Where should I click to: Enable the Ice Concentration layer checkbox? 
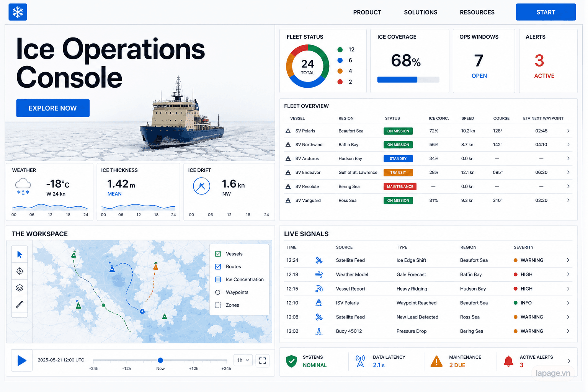tap(218, 279)
